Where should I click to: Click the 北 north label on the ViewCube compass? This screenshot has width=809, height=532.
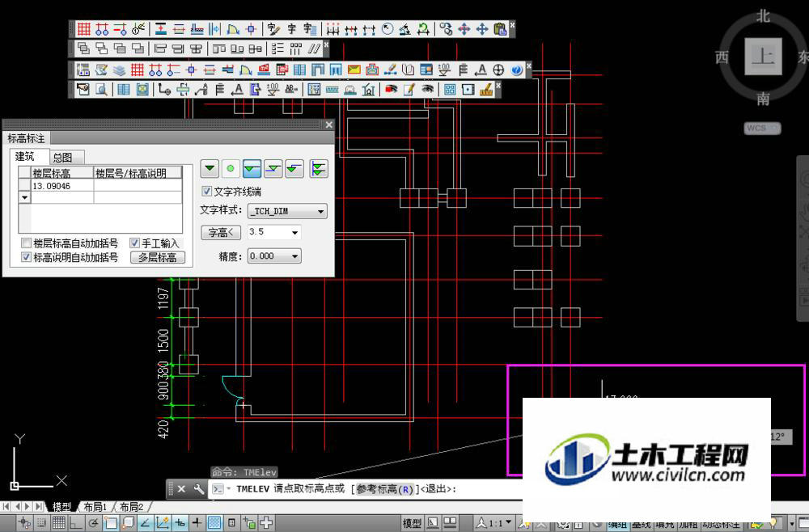pyautogui.click(x=763, y=16)
